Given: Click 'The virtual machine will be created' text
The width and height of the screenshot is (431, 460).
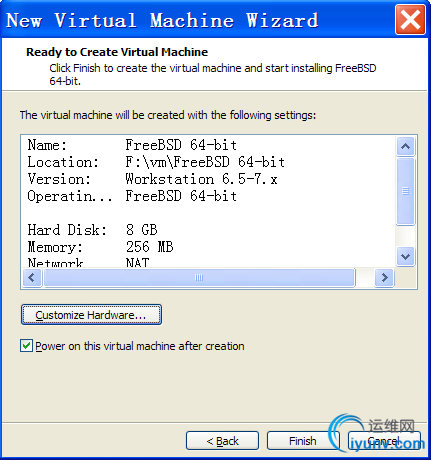Looking at the screenshot, I should pos(168,115).
